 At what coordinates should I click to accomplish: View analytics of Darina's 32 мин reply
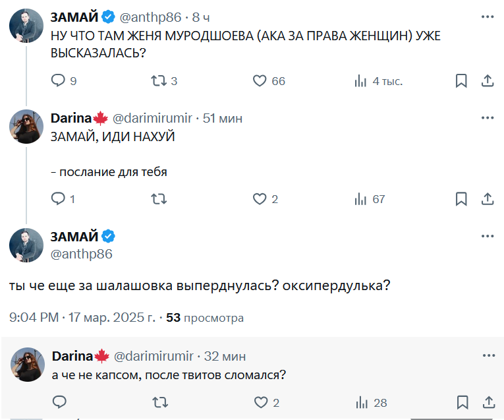360,402
